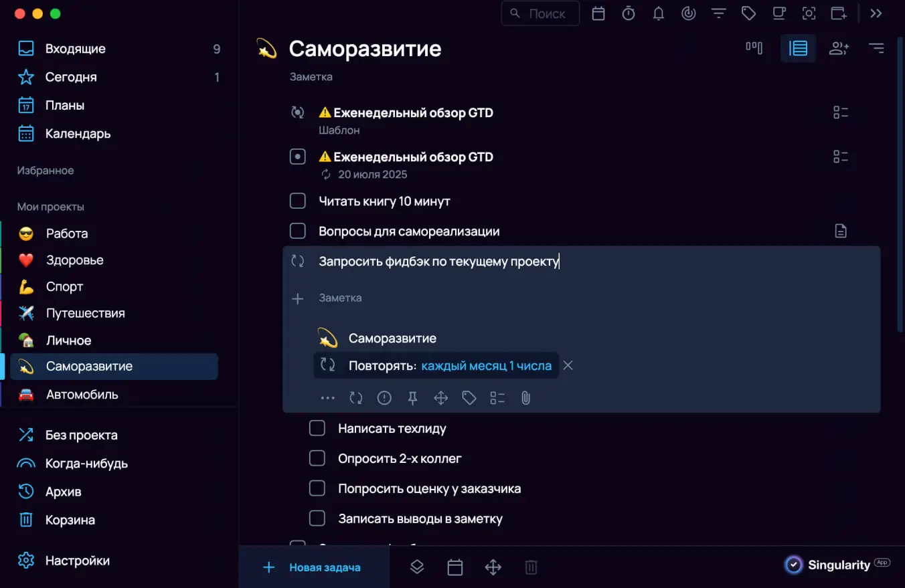Open checklist icon of template Еженедельный обзор GTD
This screenshot has height=588, width=905.
841,112
